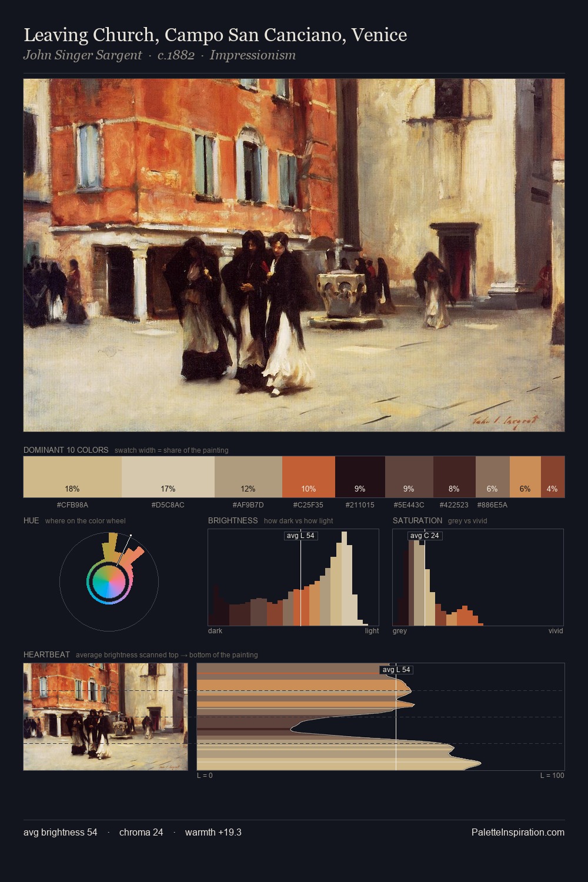Pick the 8% dark maroon swatch
The image size is (588, 882).
pyautogui.click(x=455, y=477)
